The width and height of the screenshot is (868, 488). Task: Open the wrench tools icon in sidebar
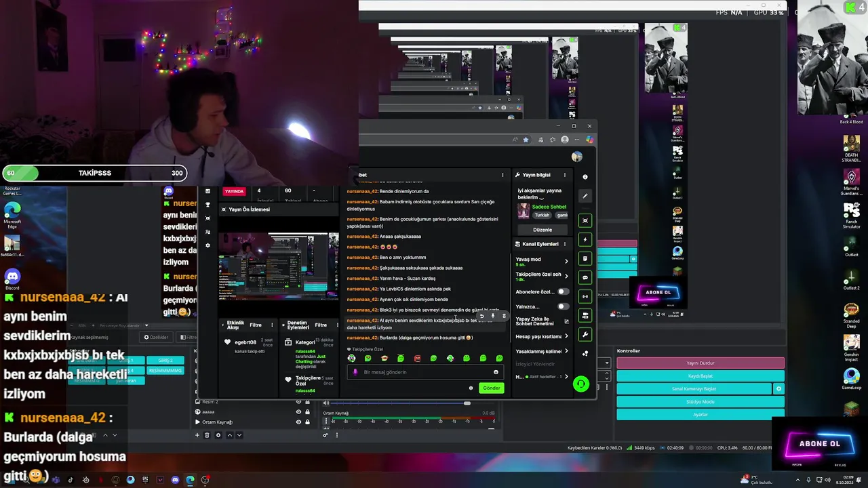[585, 334]
